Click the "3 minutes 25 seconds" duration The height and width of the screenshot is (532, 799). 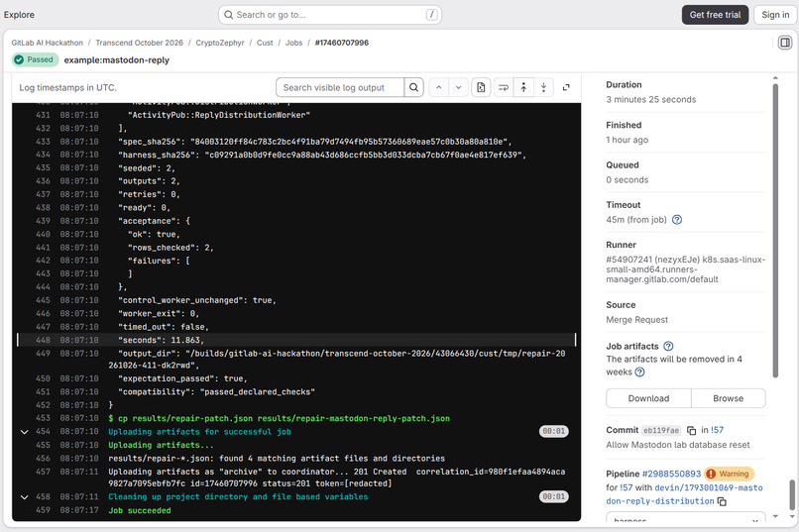click(650, 100)
